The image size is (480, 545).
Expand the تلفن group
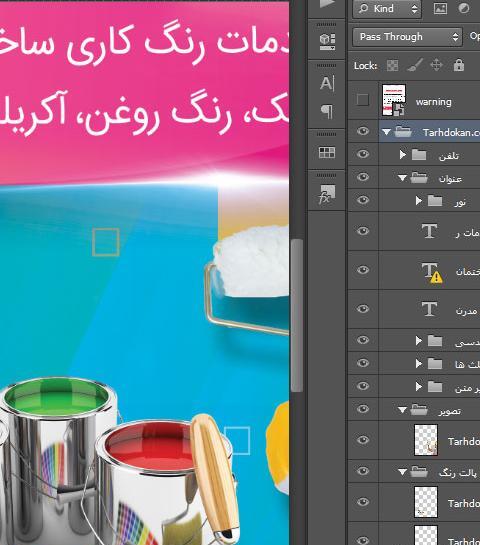402,155
